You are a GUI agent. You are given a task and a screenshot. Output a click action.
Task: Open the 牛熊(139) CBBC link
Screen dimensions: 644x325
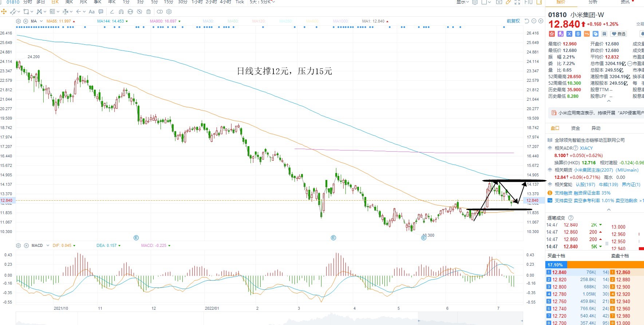[609, 185]
